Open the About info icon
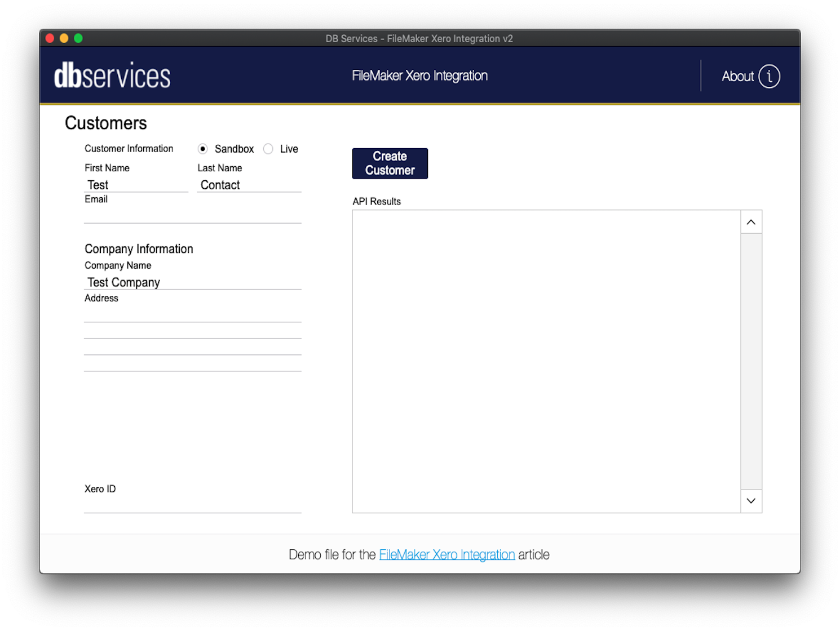840x631 pixels. click(x=769, y=76)
